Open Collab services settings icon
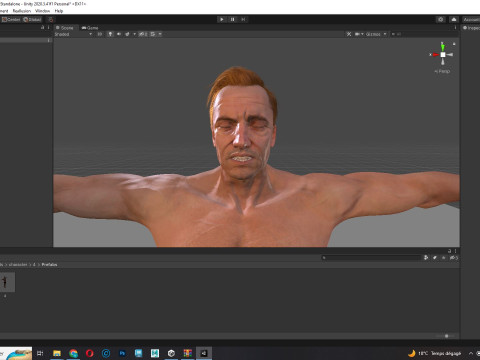The height and width of the screenshot is (360, 480). point(441,20)
